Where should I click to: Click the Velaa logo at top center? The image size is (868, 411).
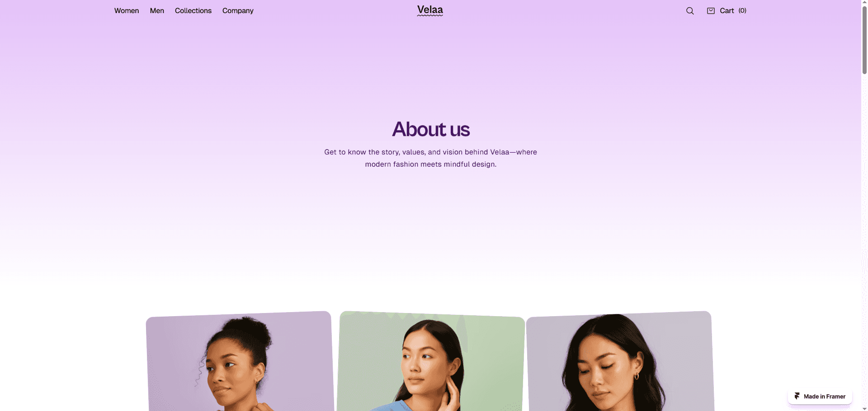430,10
